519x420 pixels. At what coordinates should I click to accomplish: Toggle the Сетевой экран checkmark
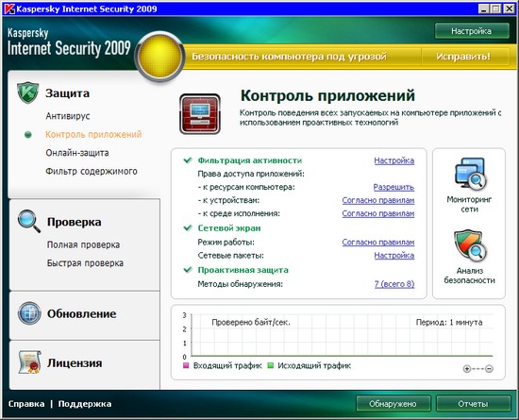188,228
